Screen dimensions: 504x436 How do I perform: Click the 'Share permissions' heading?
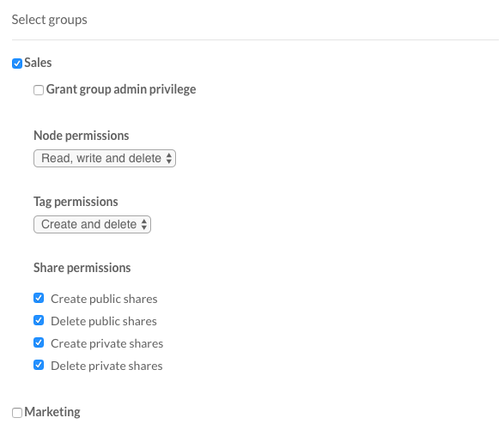point(82,268)
